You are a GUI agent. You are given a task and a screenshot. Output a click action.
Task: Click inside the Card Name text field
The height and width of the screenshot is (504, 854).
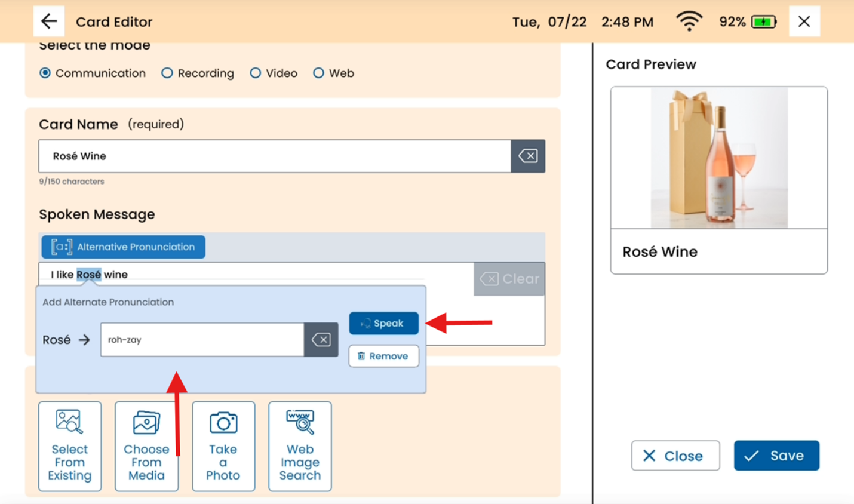click(x=275, y=156)
